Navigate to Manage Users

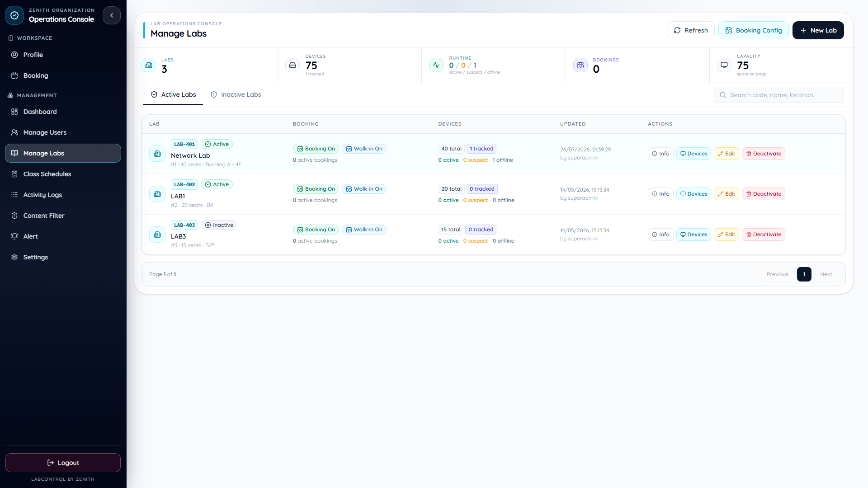pos(63,132)
